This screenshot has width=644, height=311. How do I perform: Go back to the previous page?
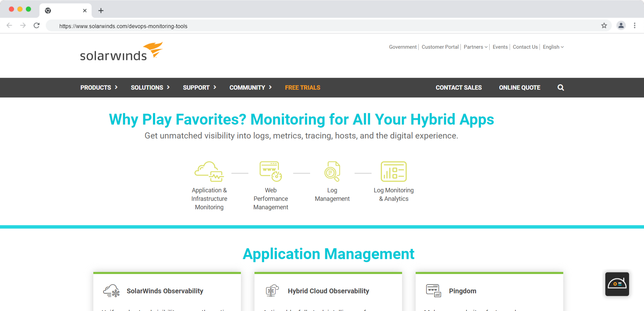tap(10, 25)
